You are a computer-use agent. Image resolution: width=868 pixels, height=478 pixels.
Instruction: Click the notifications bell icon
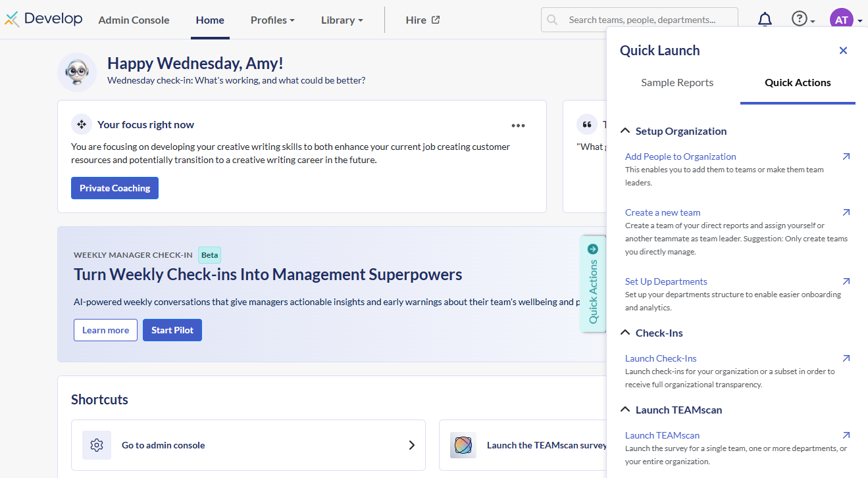(765, 20)
